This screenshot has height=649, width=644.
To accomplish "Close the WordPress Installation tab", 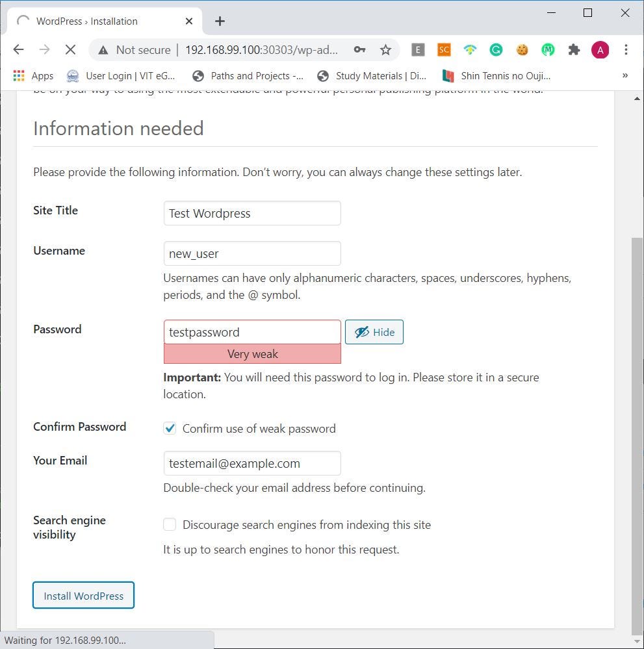I will click(189, 21).
